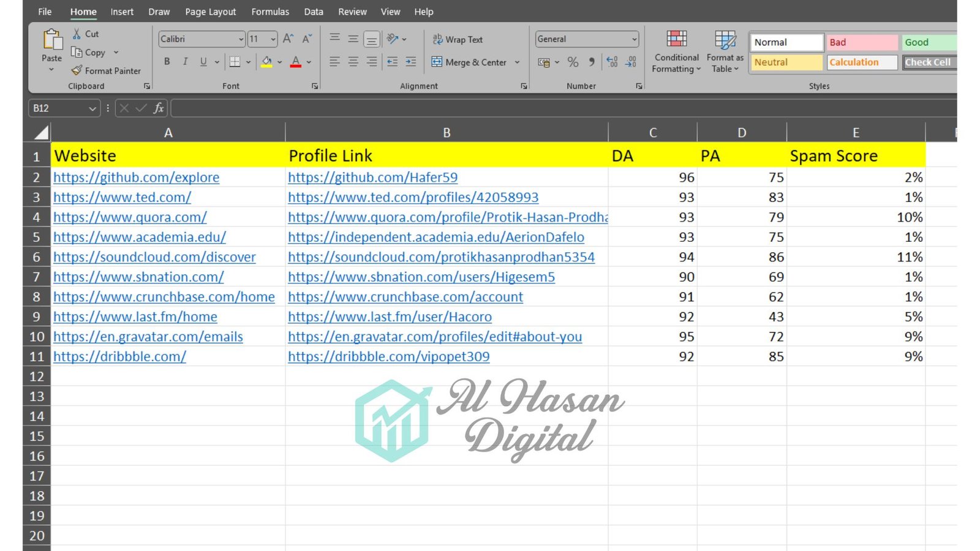Click the Accounting Number Format icon
The width and height of the screenshot is (980, 551).
(544, 62)
